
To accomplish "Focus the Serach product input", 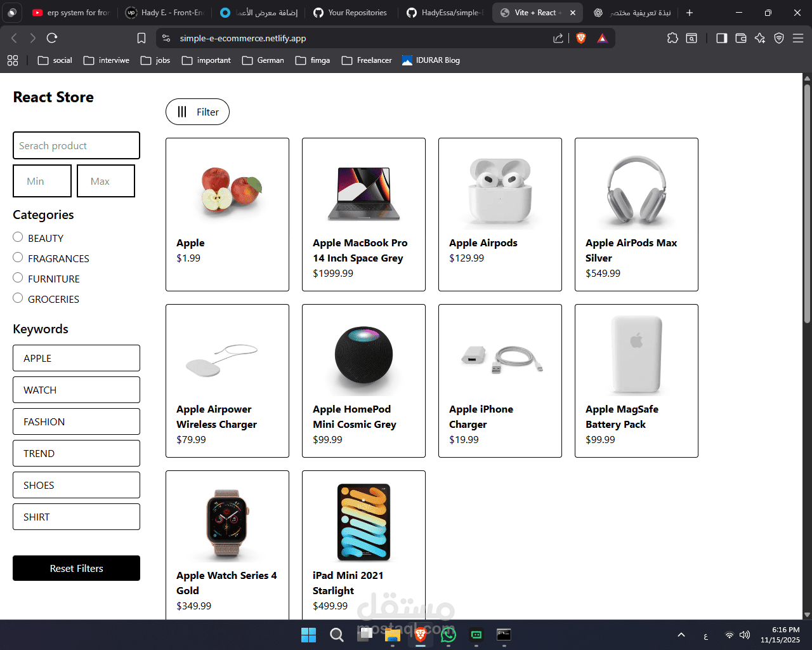I will pyautogui.click(x=76, y=145).
